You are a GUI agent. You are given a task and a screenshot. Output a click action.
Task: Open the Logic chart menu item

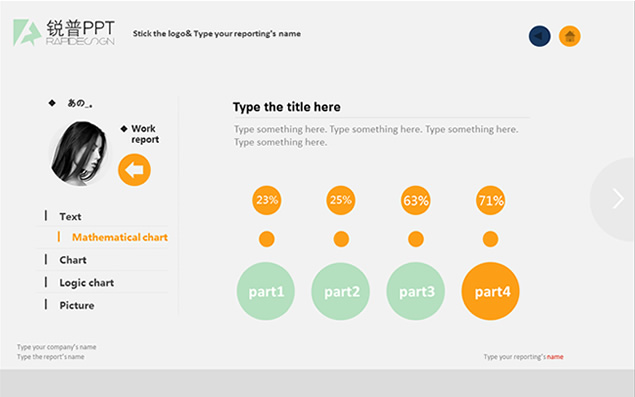coord(87,283)
